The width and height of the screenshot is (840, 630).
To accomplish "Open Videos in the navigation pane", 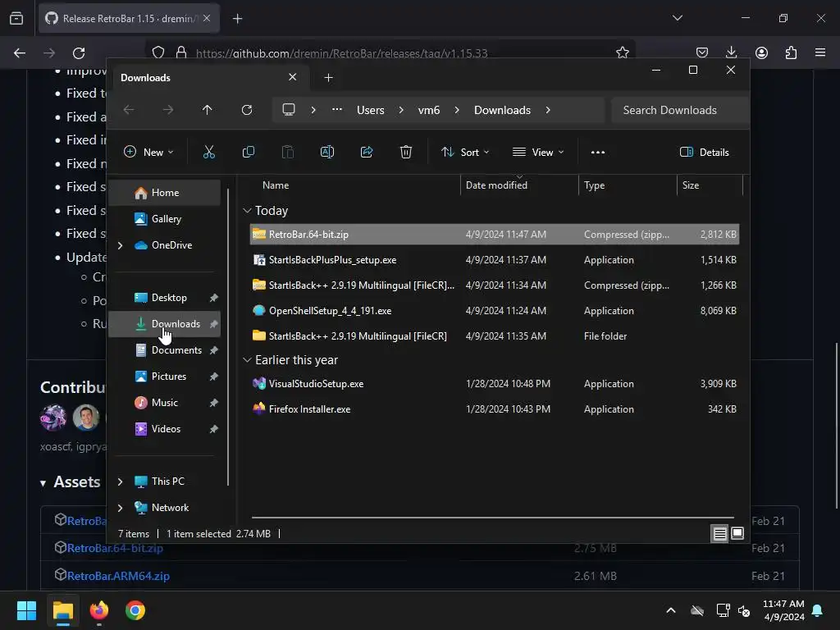I will pos(164,429).
